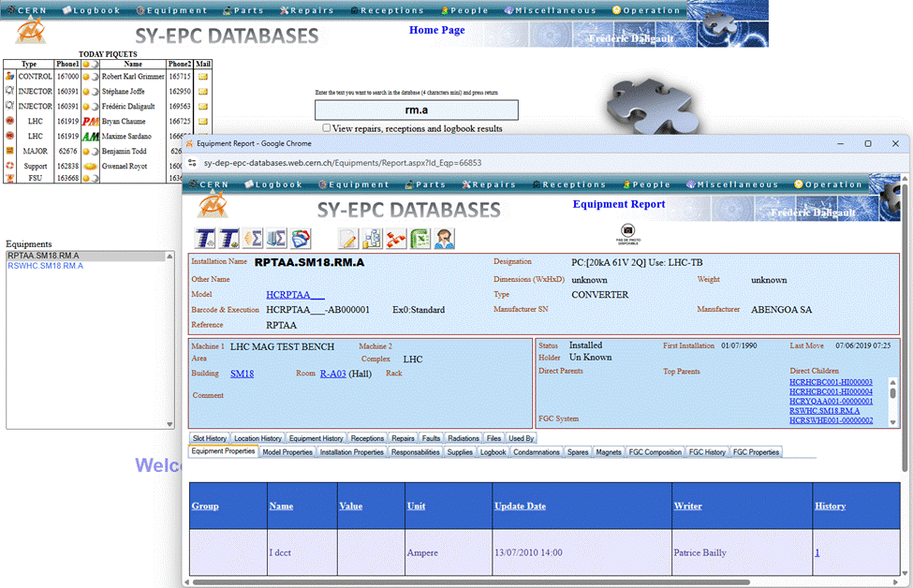Select RSWHC.SM18.RM.A in Equipments list
The width and height of the screenshot is (913, 588).
[x=45, y=266]
